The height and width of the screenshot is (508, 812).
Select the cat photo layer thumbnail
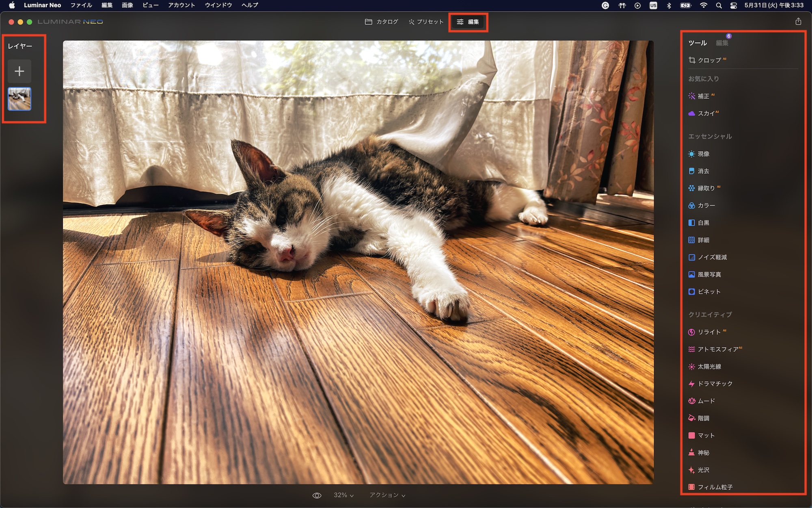[19, 99]
